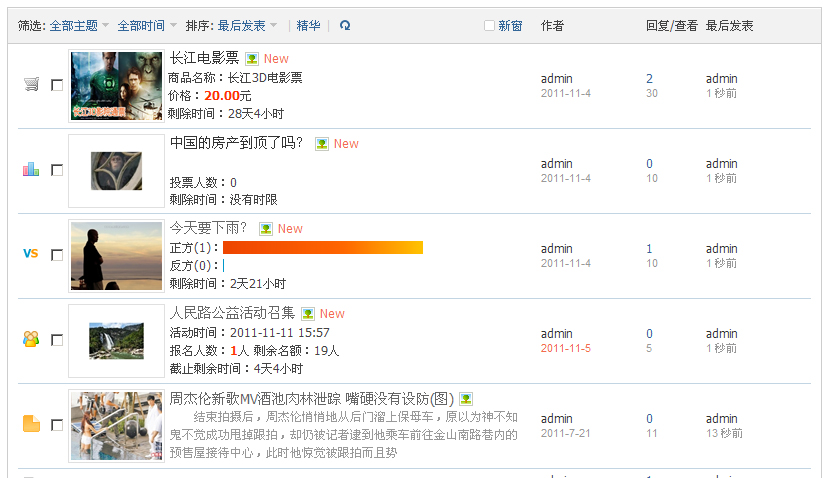Click reply count 0 of 中国的房产到顶了吗
Image resolution: width=832 pixels, height=478 pixels.
(x=649, y=163)
